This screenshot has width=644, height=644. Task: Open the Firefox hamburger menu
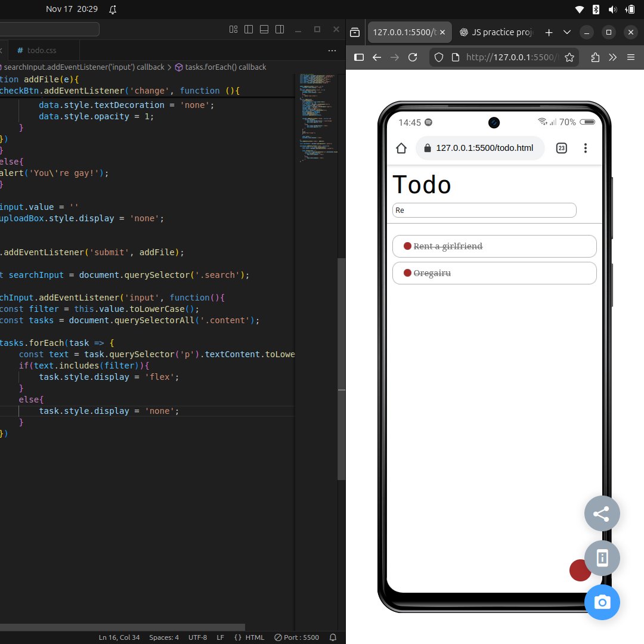631,57
